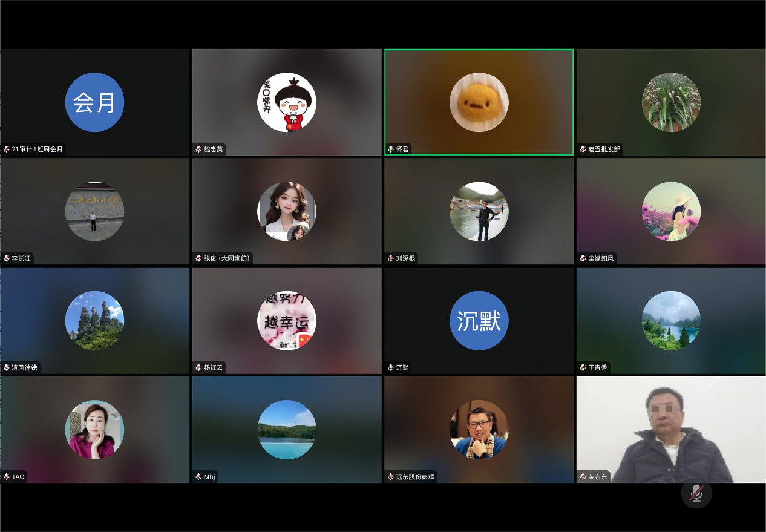Click muted mic icon beside TAO
This screenshot has height=532, width=766.
pos(6,477)
